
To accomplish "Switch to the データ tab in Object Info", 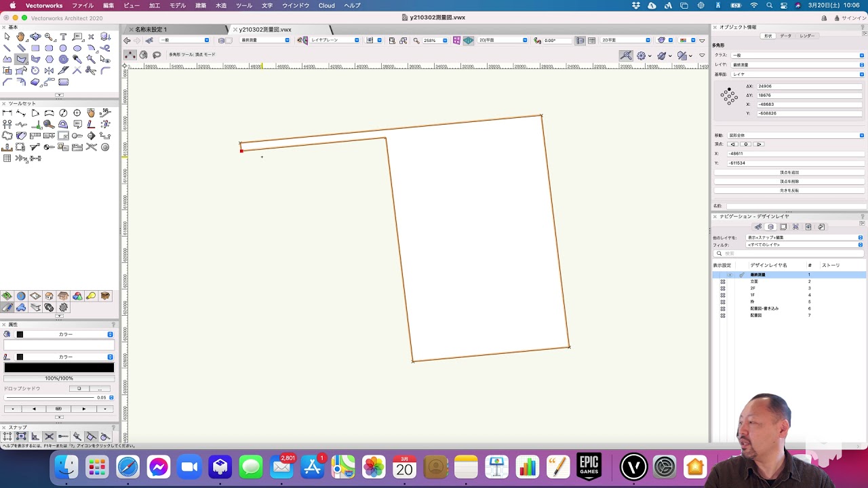I will (785, 36).
